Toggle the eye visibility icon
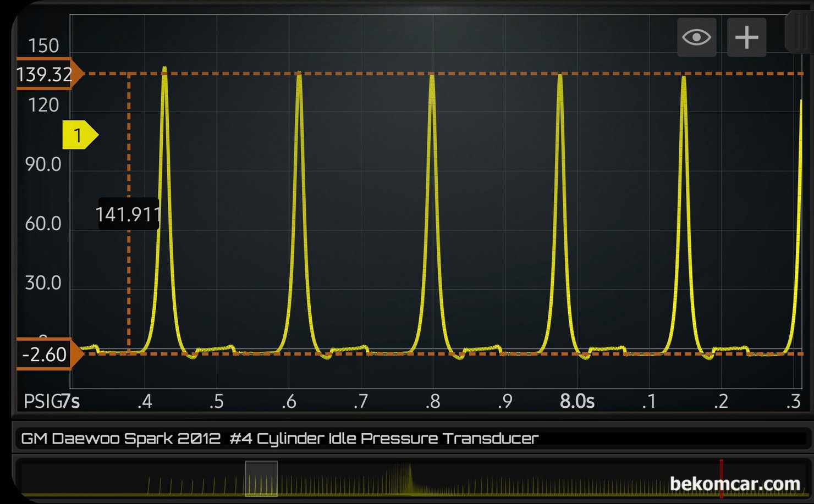 tap(696, 37)
